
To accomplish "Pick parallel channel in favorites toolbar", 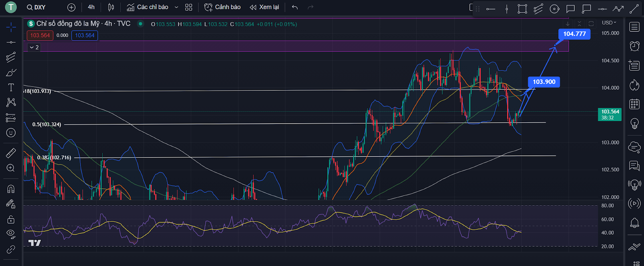I will [538, 9].
